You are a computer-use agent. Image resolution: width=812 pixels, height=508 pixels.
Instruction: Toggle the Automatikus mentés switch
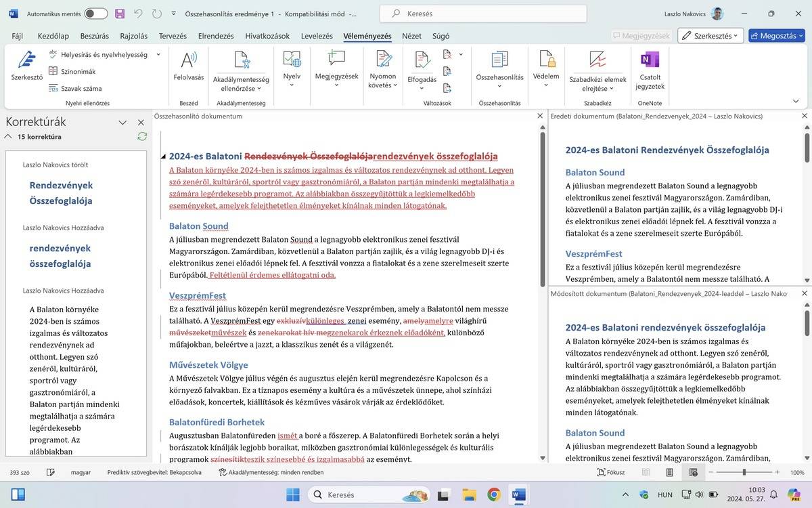pos(96,14)
